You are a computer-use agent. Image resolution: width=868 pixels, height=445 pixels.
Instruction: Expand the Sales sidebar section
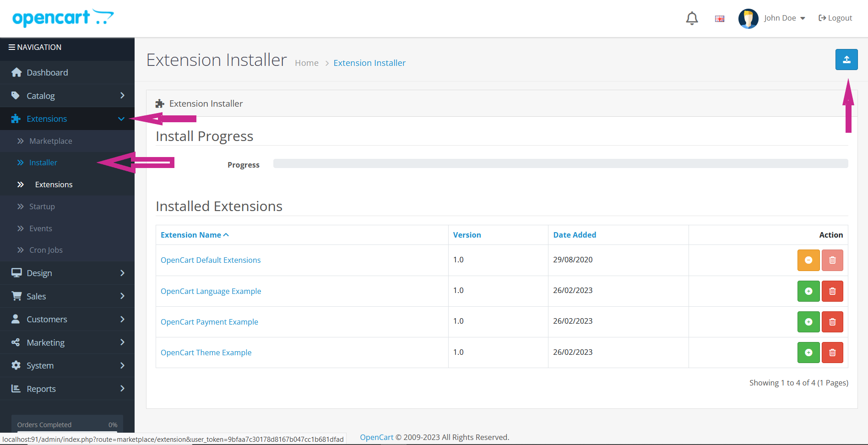pos(67,296)
